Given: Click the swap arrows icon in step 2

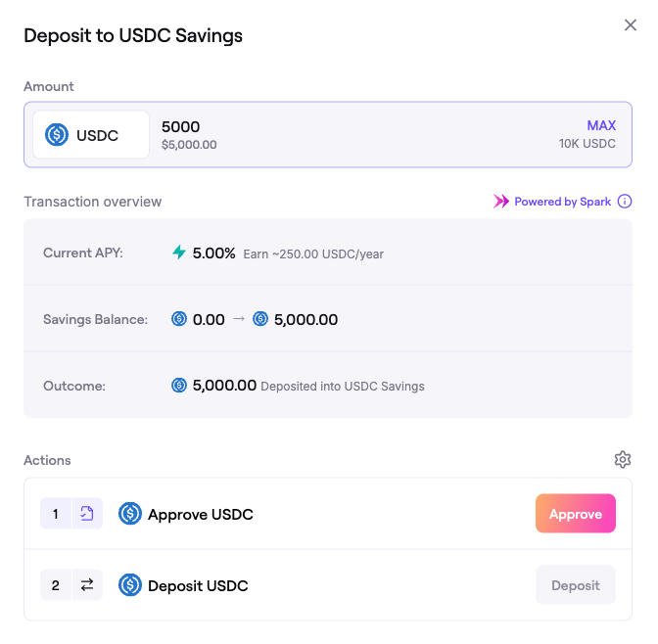Looking at the screenshot, I should (87, 585).
